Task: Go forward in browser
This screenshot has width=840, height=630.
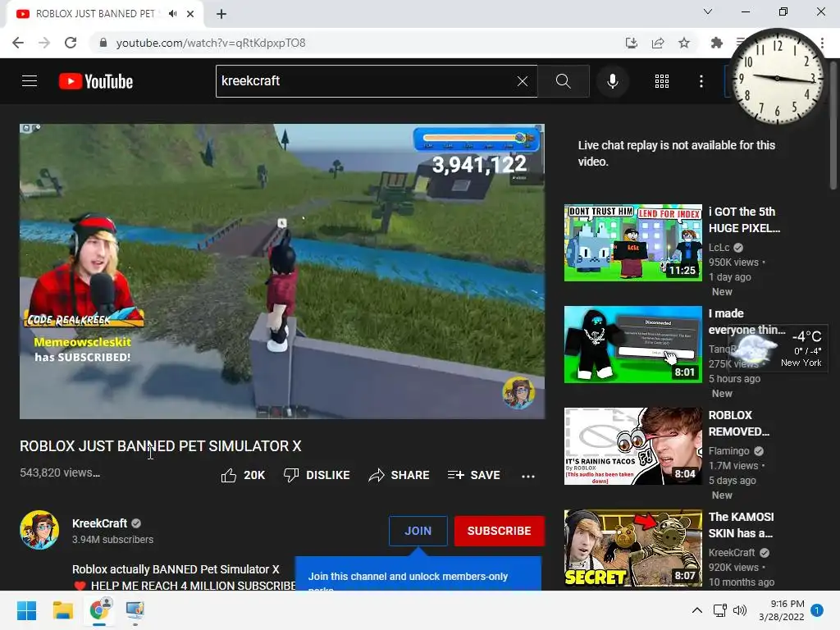Action: point(44,43)
